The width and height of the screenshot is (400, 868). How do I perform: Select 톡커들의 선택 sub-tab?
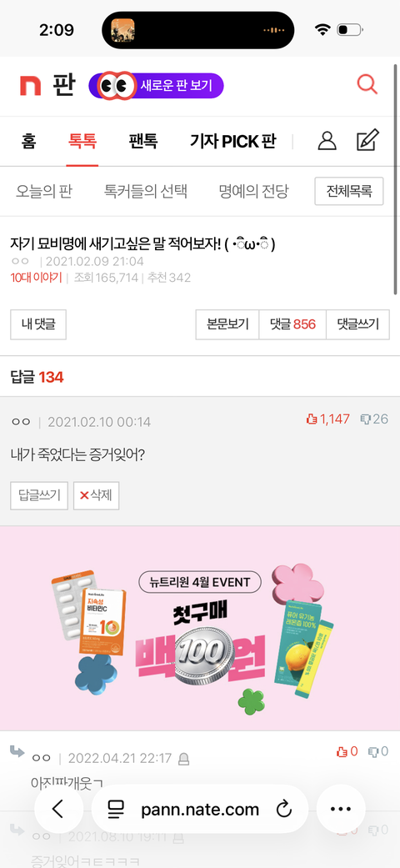[x=146, y=192]
